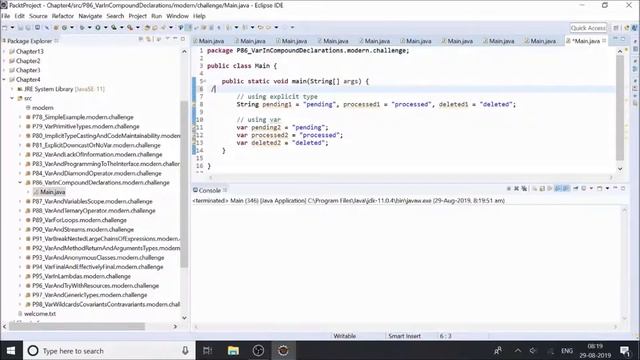Expand JRE System Library node

12,89
